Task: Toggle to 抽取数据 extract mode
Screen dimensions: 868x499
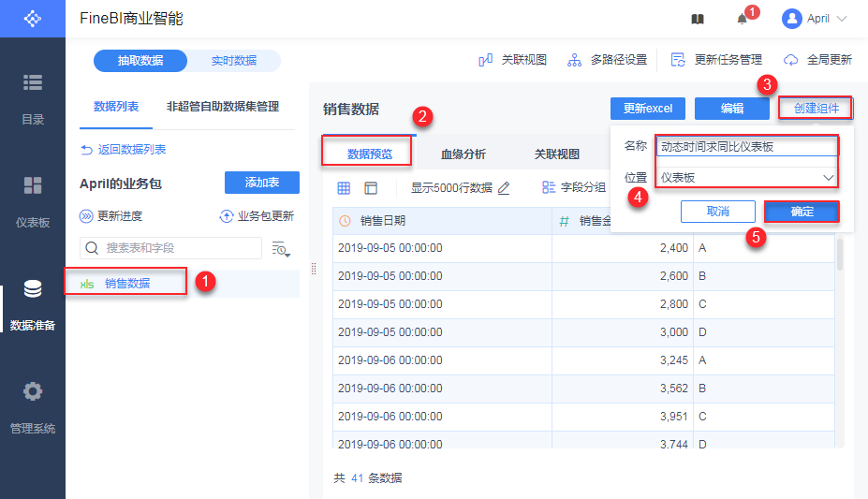Action: point(140,61)
